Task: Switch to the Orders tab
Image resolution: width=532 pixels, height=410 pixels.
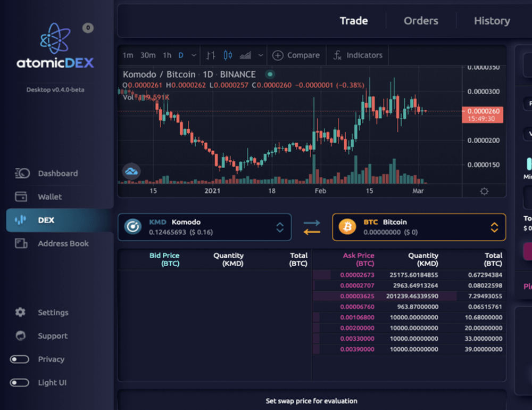Action: coord(421,21)
